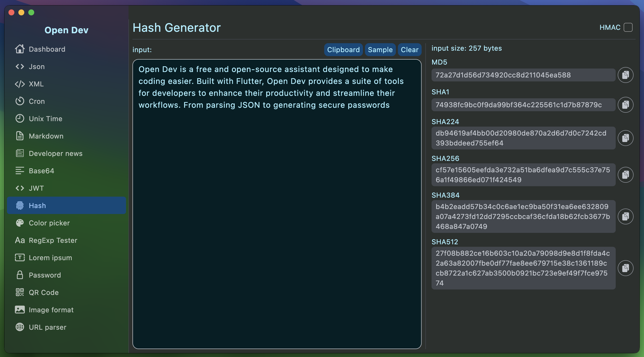The height and width of the screenshot is (357, 644).
Task: Click the SHA1 label
Action: pos(440,92)
